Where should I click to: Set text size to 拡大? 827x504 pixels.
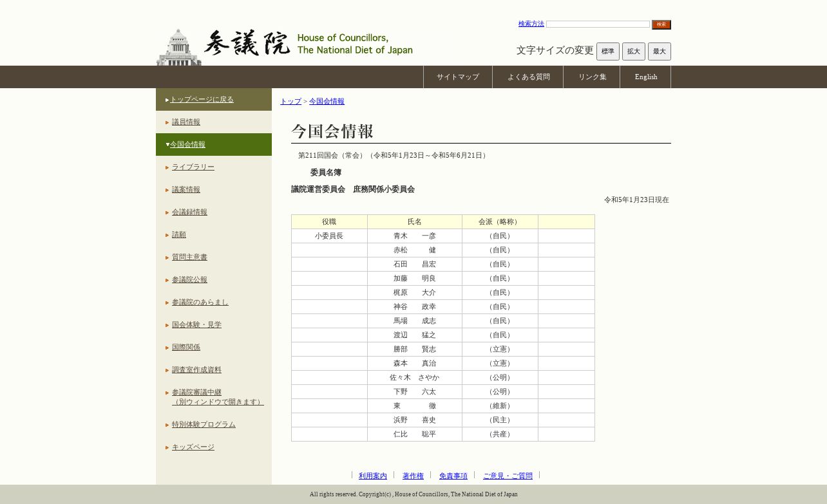[x=634, y=51]
